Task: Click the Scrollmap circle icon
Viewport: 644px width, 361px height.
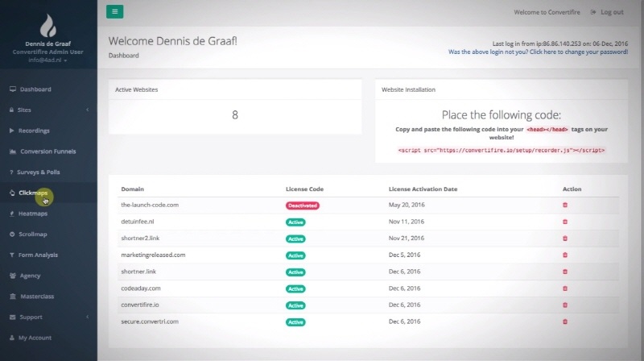Action: [x=12, y=234]
